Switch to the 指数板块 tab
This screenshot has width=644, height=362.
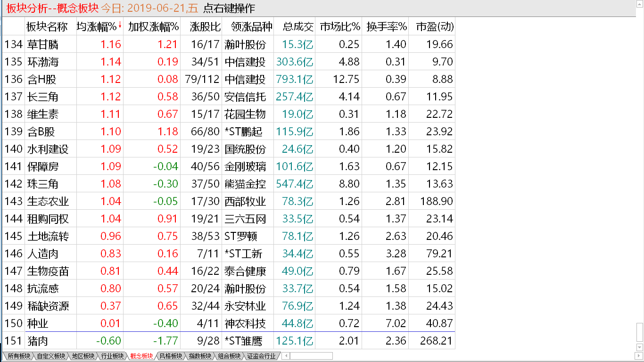pos(200,356)
